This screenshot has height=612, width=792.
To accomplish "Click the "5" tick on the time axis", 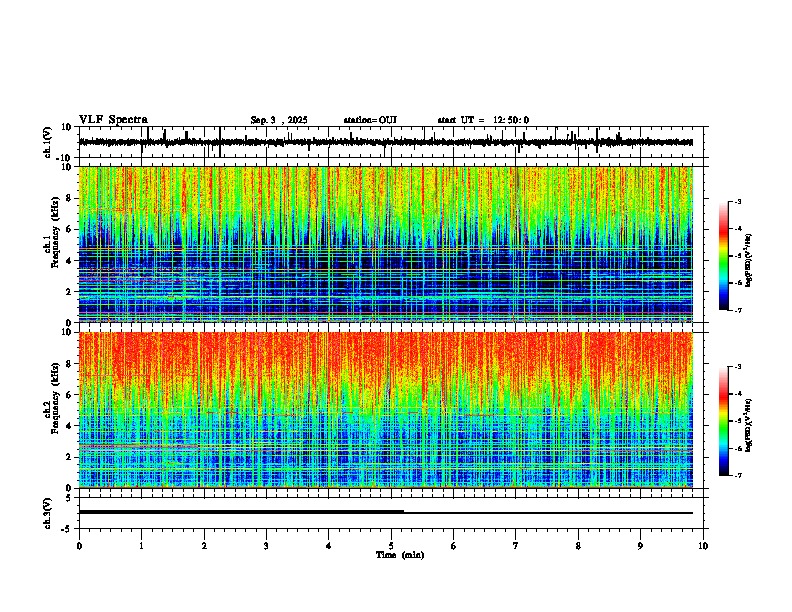I will (x=391, y=546).
